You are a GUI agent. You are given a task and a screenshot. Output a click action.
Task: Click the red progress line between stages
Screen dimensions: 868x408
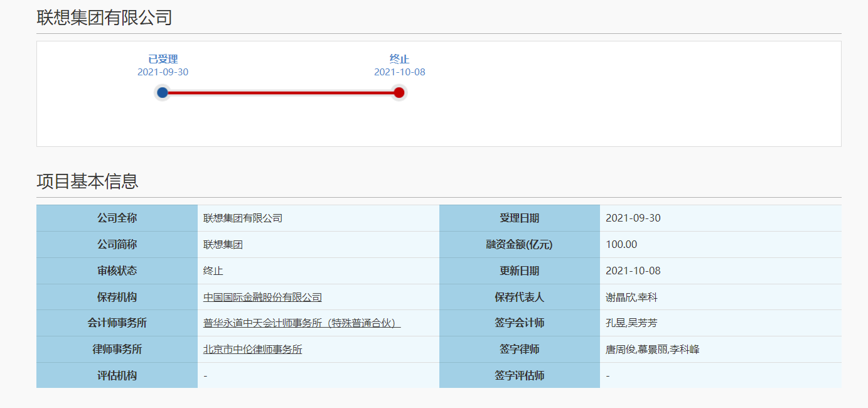[x=281, y=93]
